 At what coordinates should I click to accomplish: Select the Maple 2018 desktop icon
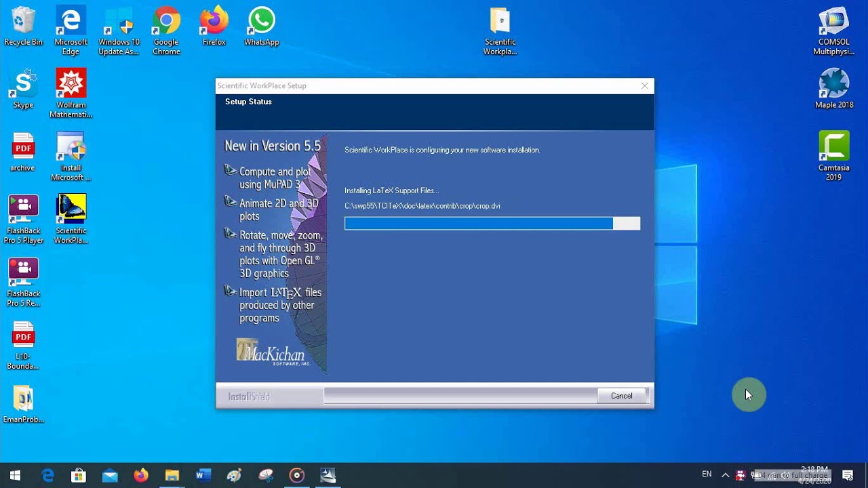point(834,89)
